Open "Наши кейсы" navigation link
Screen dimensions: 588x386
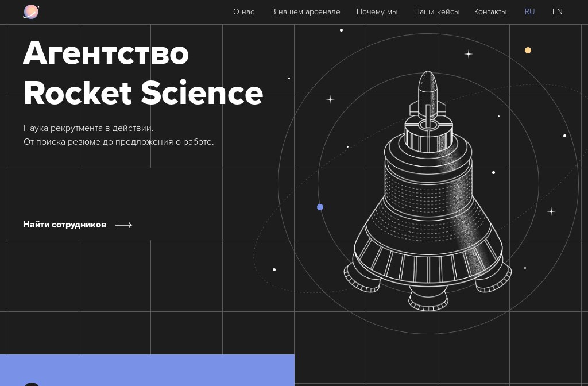click(x=436, y=12)
